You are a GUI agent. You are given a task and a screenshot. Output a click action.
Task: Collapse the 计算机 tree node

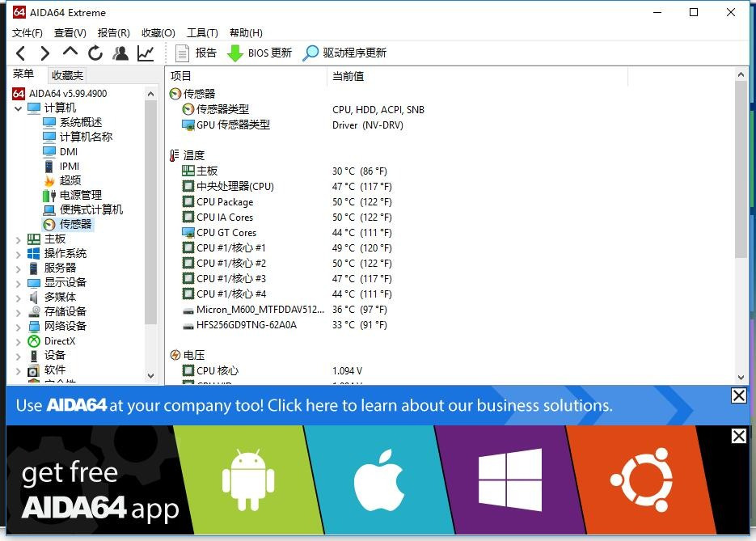[19, 108]
